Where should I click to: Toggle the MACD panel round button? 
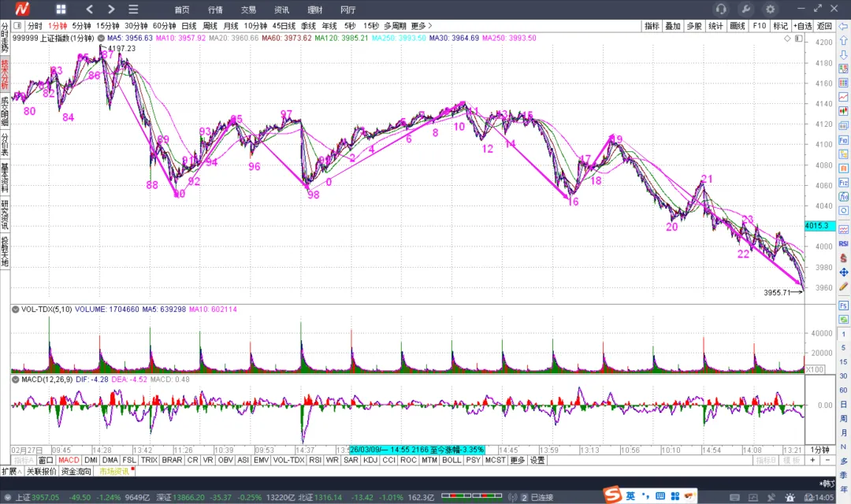(x=15, y=380)
